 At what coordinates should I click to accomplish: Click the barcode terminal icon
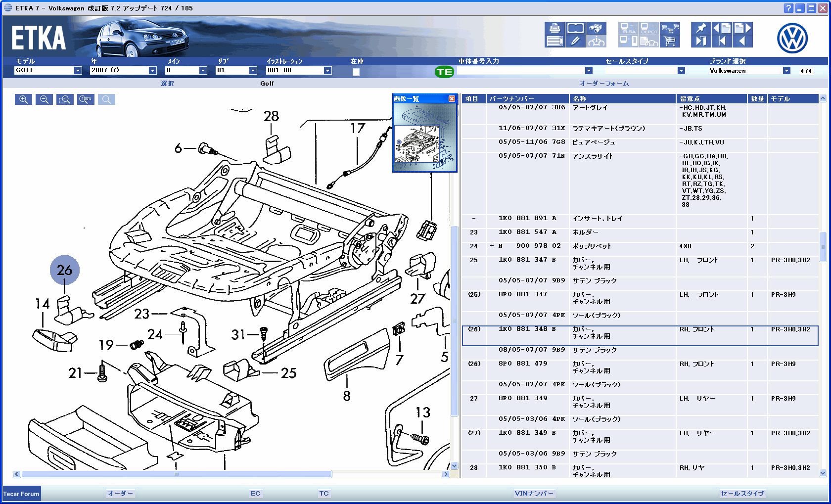tap(628, 41)
